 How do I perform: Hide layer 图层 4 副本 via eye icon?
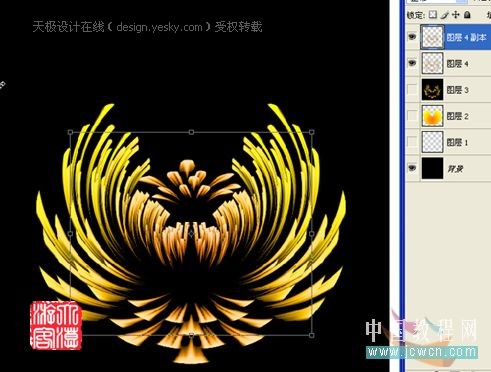pos(412,37)
